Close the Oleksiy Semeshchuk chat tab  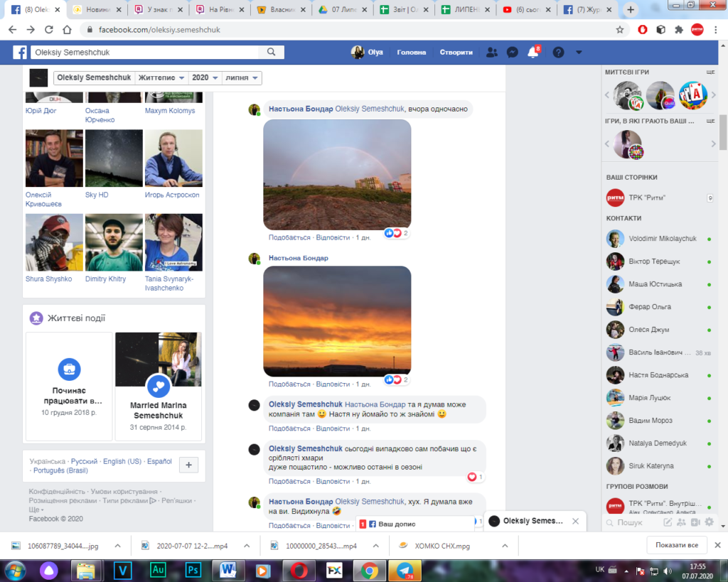(x=575, y=521)
